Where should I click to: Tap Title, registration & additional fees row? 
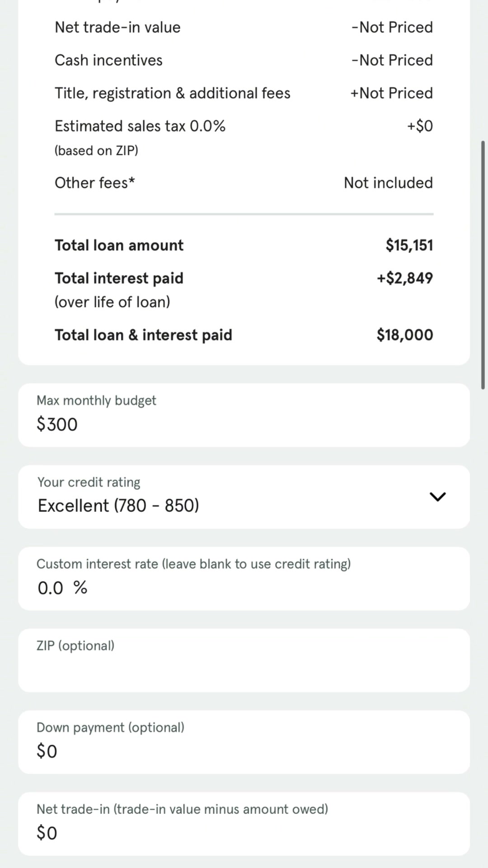click(244, 93)
